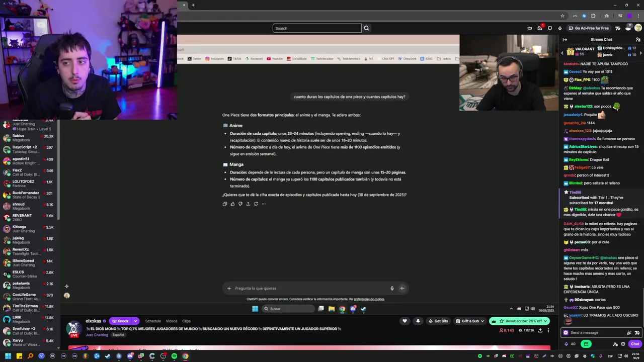Open LIRIK channel in sidebar

point(30,319)
